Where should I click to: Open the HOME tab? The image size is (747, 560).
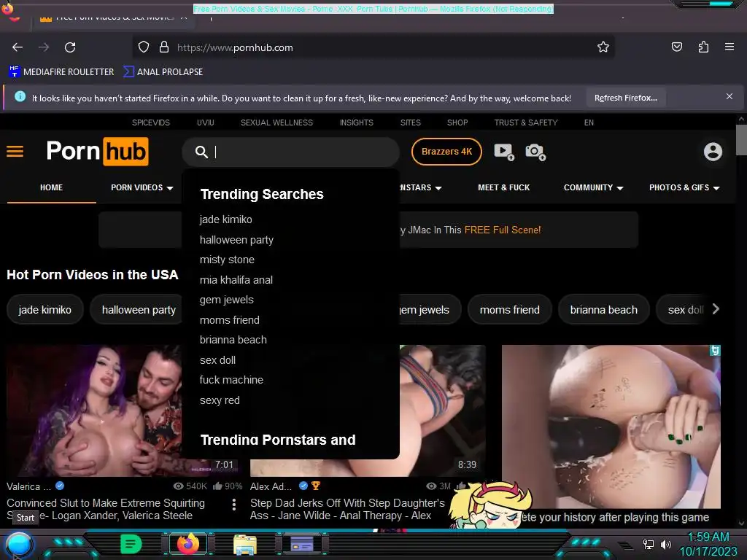click(x=52, y=187)
